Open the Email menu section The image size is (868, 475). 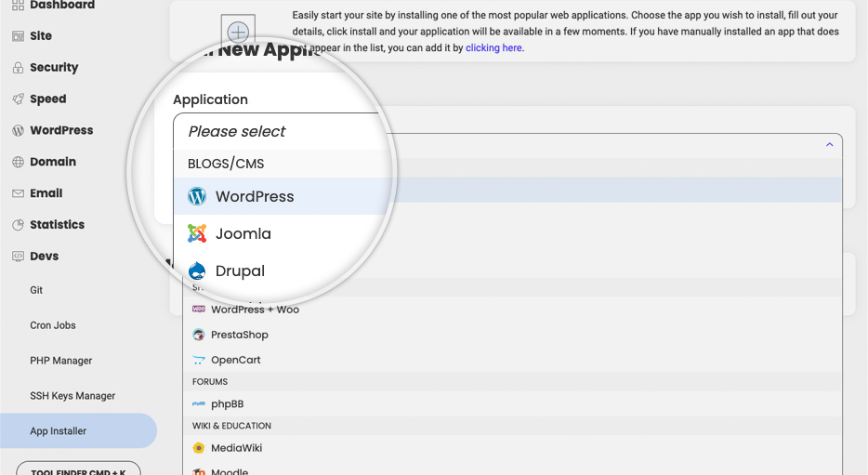click(x=46, y=193)
